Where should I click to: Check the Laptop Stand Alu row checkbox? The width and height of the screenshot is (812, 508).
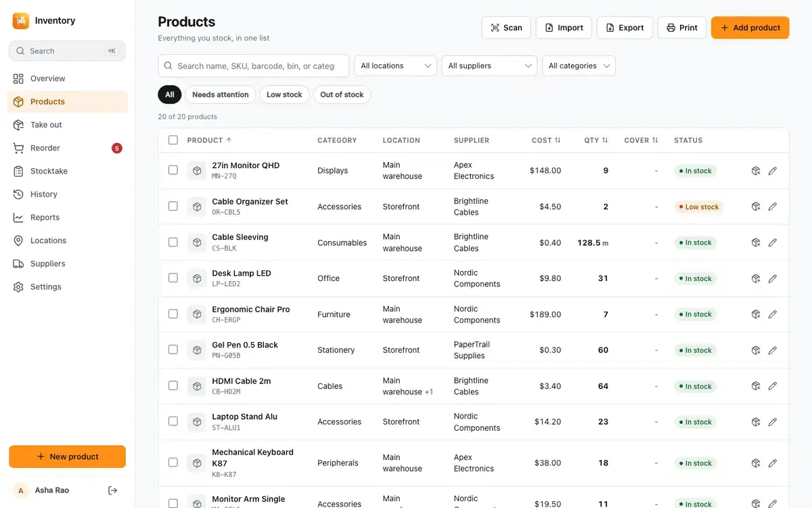pos(173,421)
